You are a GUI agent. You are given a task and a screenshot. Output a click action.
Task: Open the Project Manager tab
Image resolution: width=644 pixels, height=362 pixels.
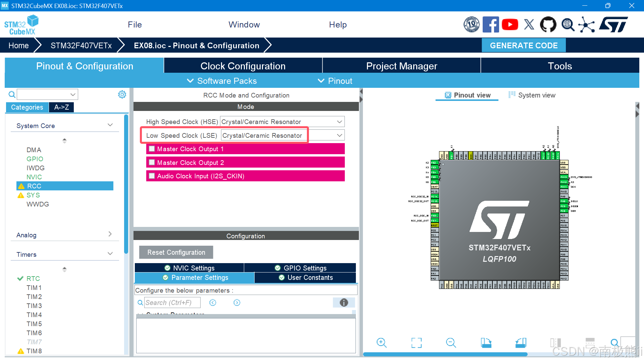tap(401, 66)
